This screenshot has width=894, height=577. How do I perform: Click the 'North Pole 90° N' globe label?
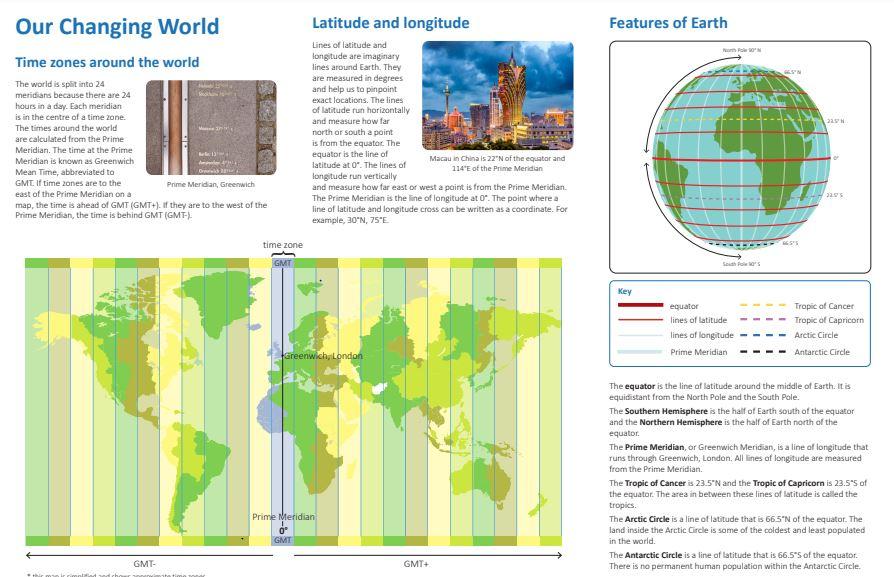(x=741, y=50)
